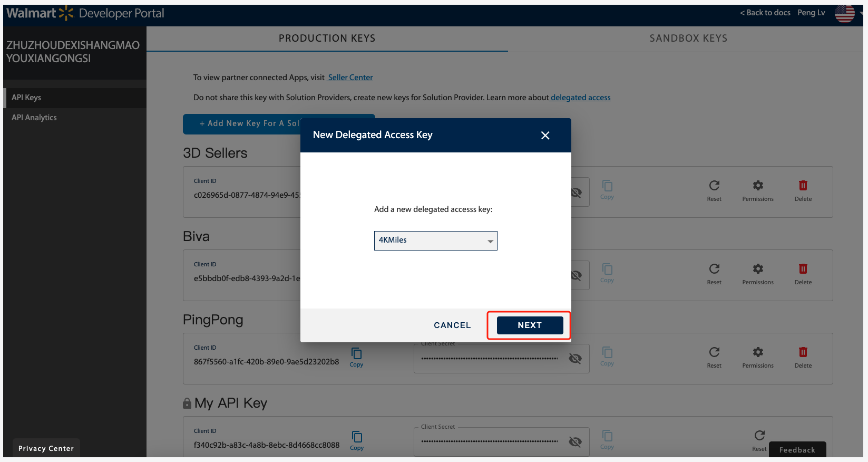Viewport: 868px width, 462px height.
Task: Copy the PingPong client secret
Action: pos(607,357)
